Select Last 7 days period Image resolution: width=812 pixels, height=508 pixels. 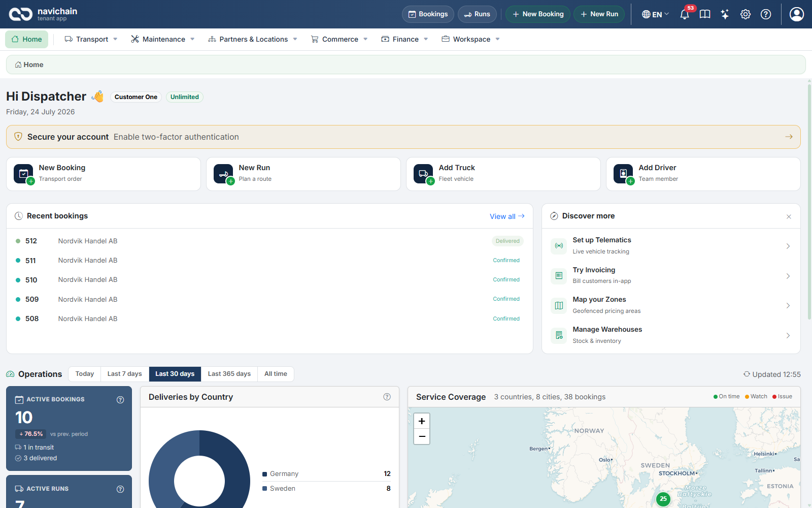click(x=125, y=374)
